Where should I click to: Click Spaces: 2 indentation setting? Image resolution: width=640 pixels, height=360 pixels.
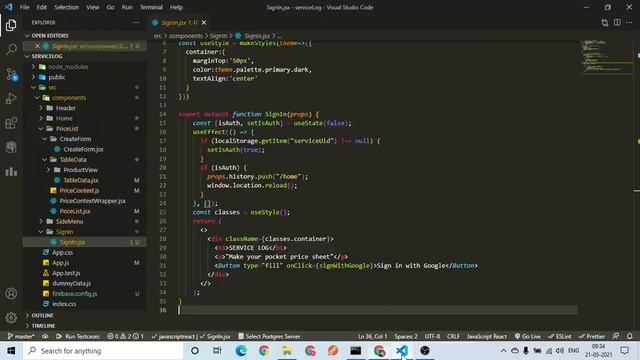pos(406,336)
